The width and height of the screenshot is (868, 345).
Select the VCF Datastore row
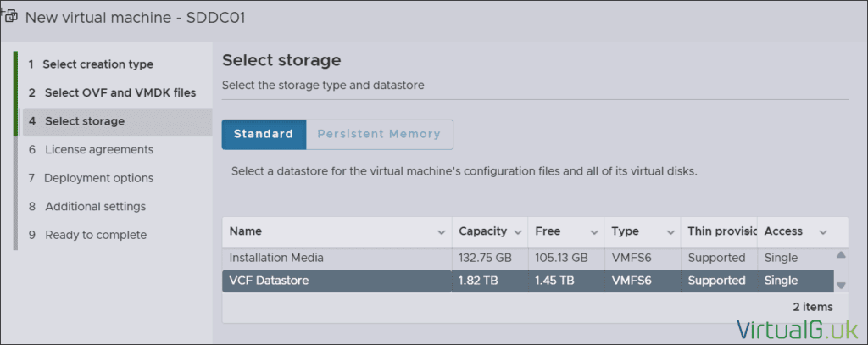[339, 281]
